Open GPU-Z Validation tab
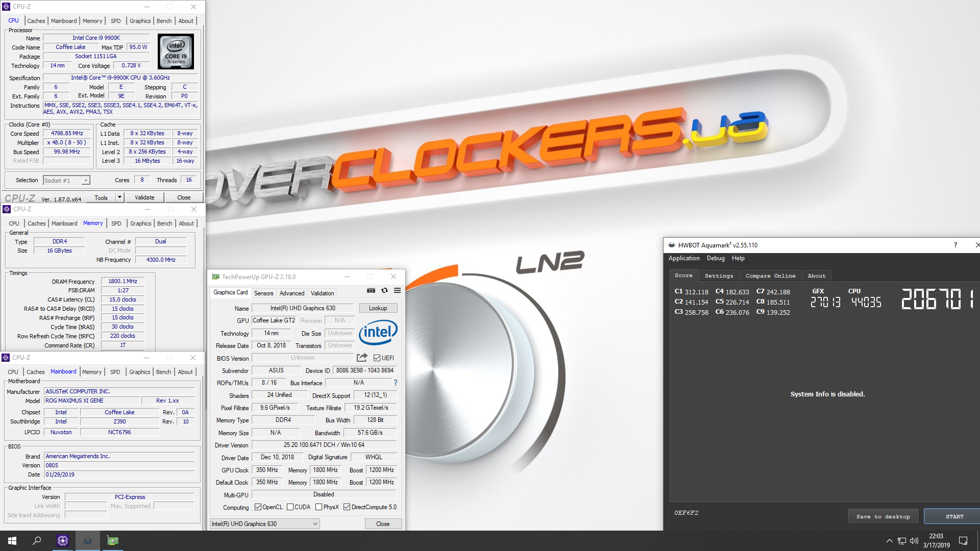 [323, 293]
